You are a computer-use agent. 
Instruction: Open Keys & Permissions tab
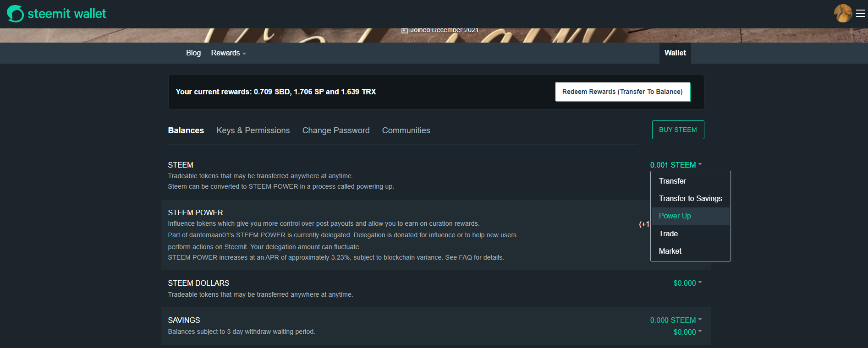click(253, 130)
